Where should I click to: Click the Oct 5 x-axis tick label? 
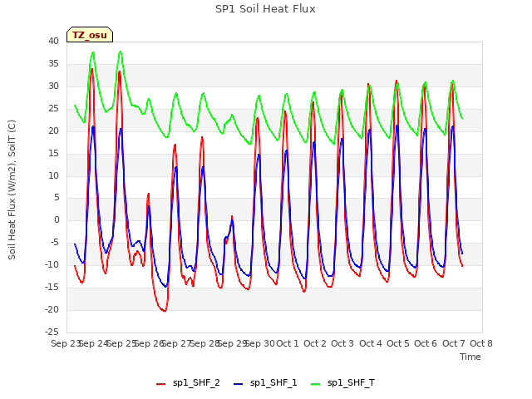coord(398,343)
